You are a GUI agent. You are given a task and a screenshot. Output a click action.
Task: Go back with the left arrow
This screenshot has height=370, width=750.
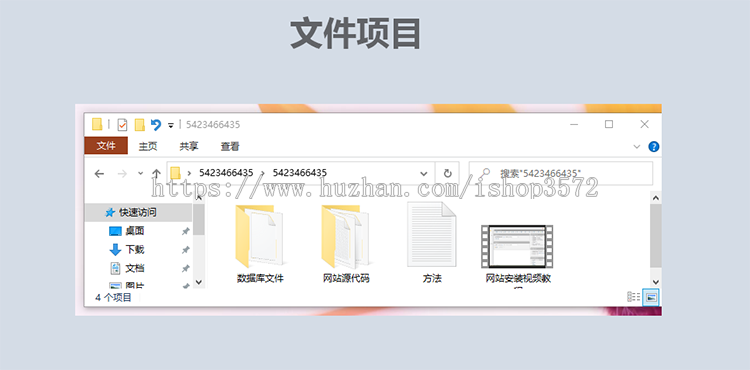(x=99, y=174)
